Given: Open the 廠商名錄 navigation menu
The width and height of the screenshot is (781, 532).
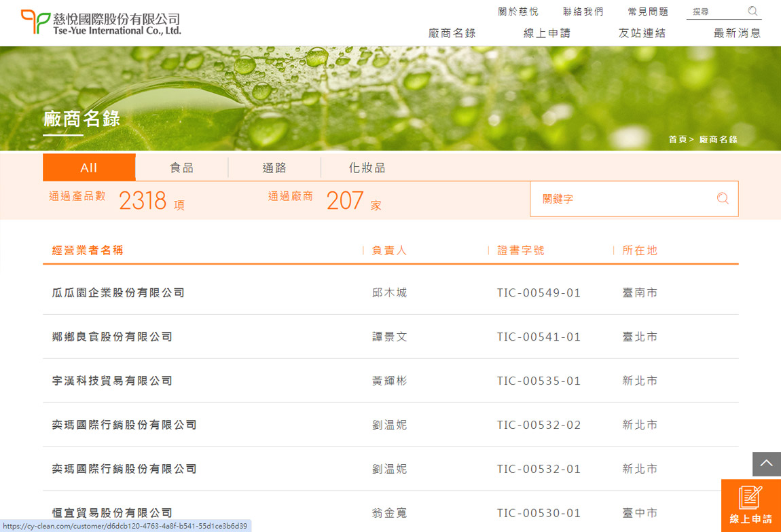Looking at the screenshot, I should (x=452, y=33).
